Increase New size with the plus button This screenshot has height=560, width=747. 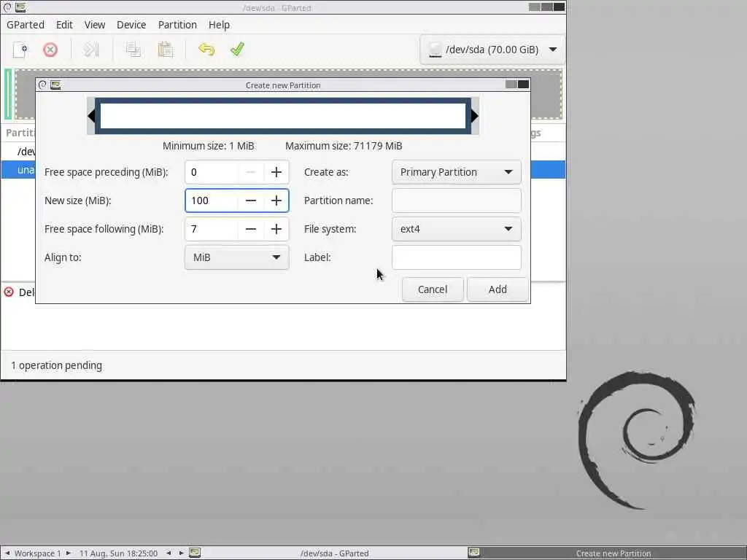276,201
